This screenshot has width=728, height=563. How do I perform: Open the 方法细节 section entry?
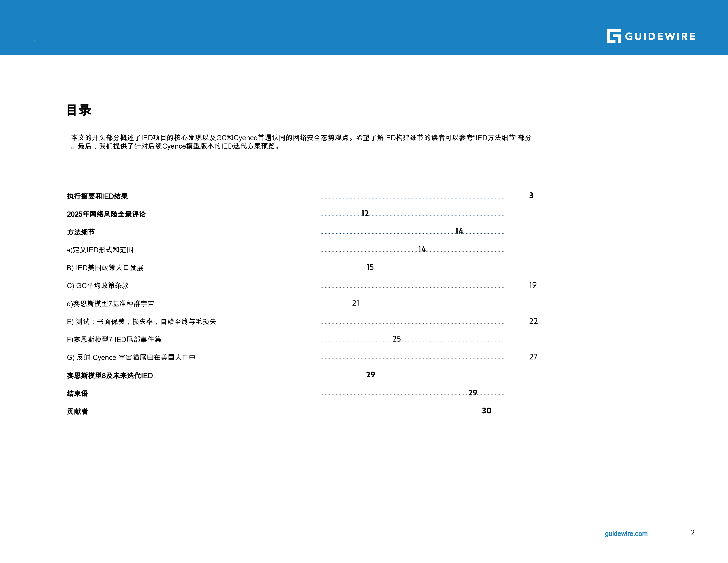click(81, 232)
